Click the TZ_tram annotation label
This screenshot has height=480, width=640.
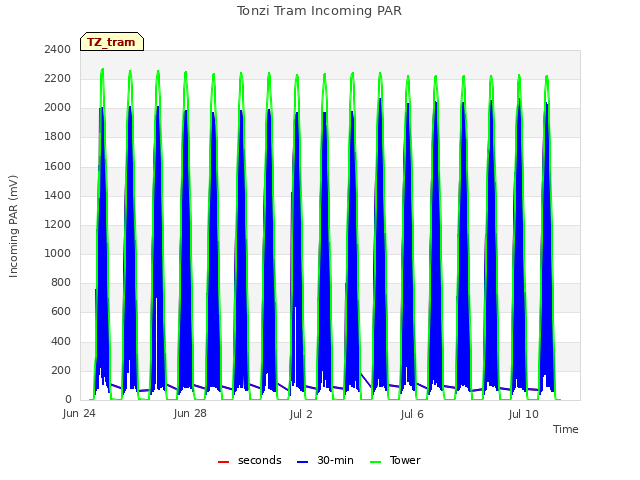[112, 42]
